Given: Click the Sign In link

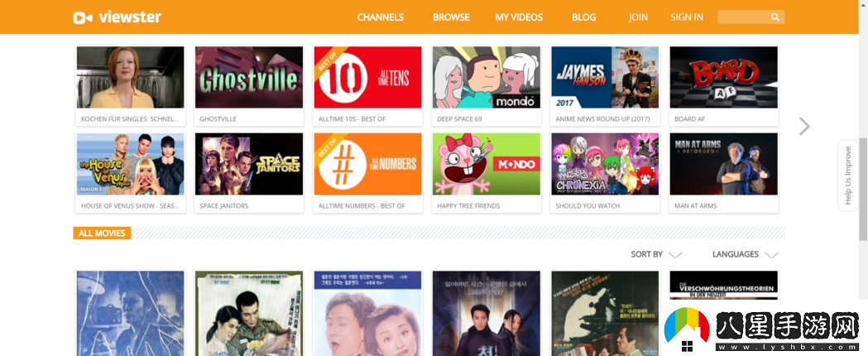Looking at the screenshot, I should tap(686, 17).
